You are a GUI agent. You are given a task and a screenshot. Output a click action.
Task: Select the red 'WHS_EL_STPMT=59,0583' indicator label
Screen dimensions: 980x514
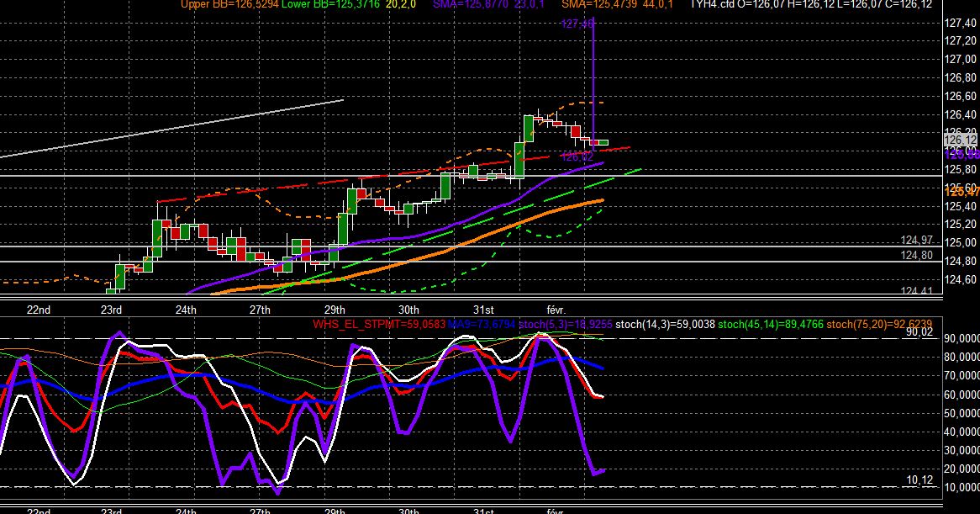379,325
